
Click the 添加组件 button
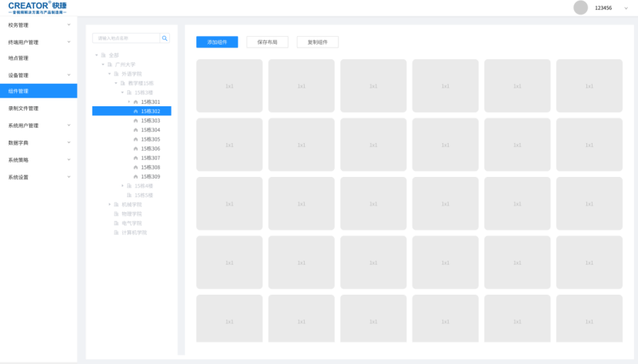click(x=217, y=42)
